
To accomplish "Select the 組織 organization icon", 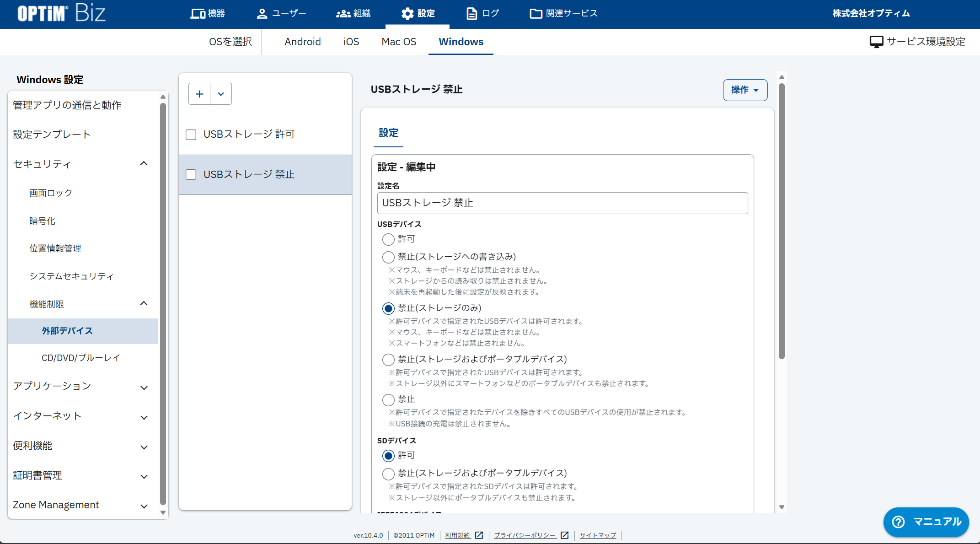I will pyautogui.click(x=342, y=13).
